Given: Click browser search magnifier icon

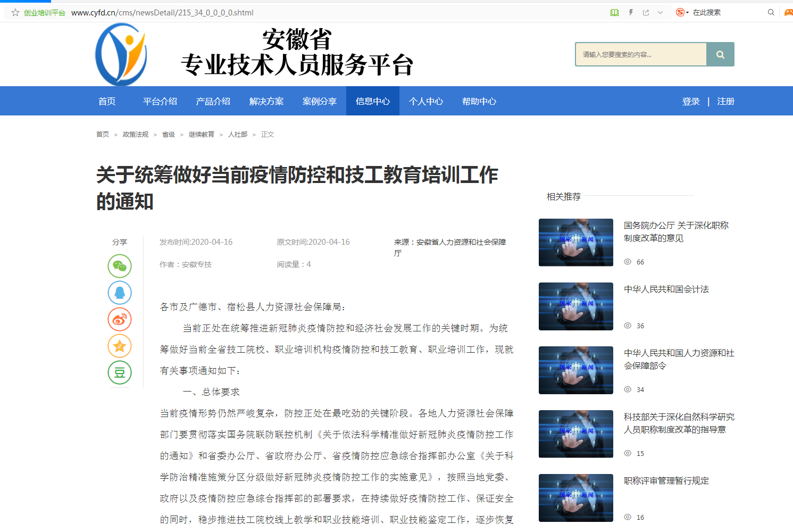Looking at the screenshot, I should pos(771,12).
